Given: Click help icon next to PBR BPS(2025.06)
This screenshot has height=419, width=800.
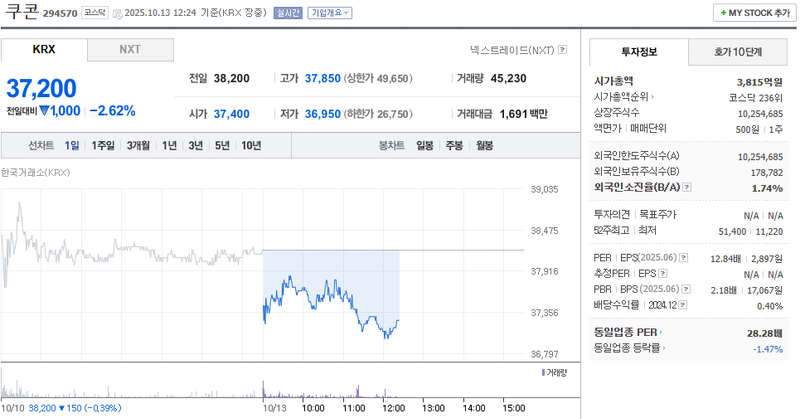Looking at the screenshot, I should (684, 289).
